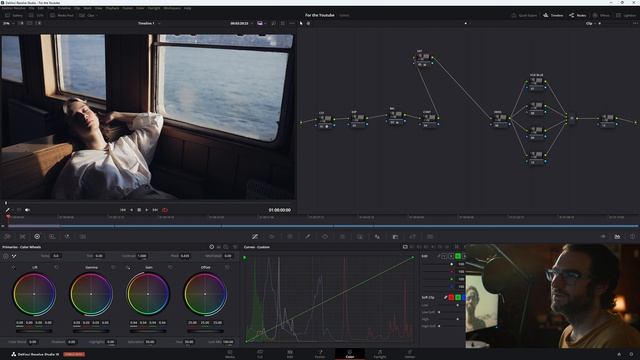The image size is (640, 360).
Task: Switch to the Fusion page
Action: coord(320,354)
